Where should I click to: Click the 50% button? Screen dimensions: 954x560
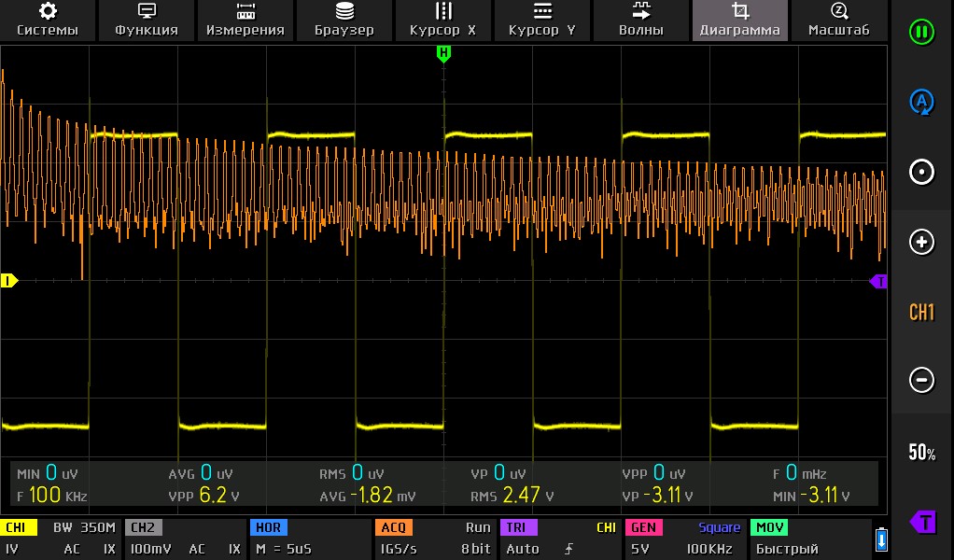click(921, 453)
